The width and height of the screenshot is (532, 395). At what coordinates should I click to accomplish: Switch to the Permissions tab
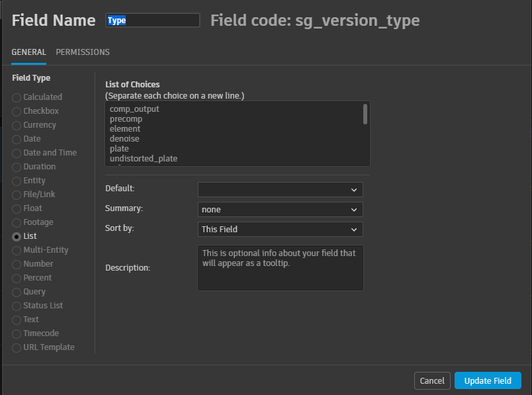coord(83,52)
